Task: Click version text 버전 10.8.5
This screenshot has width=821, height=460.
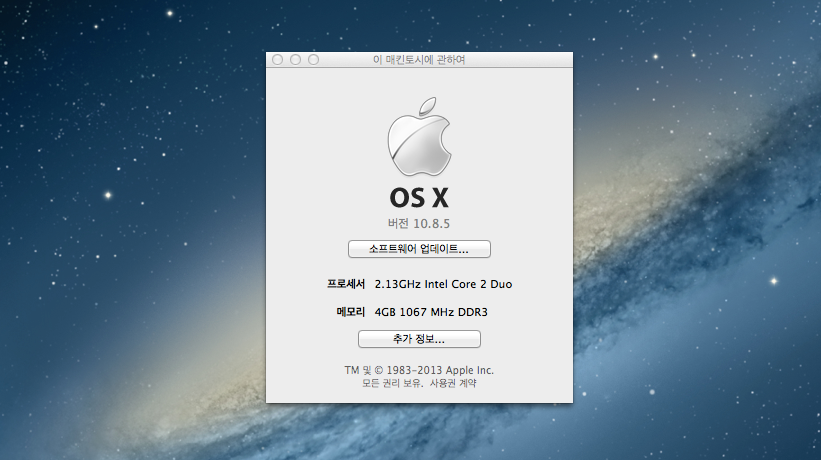Action: [x=419, y=222]
